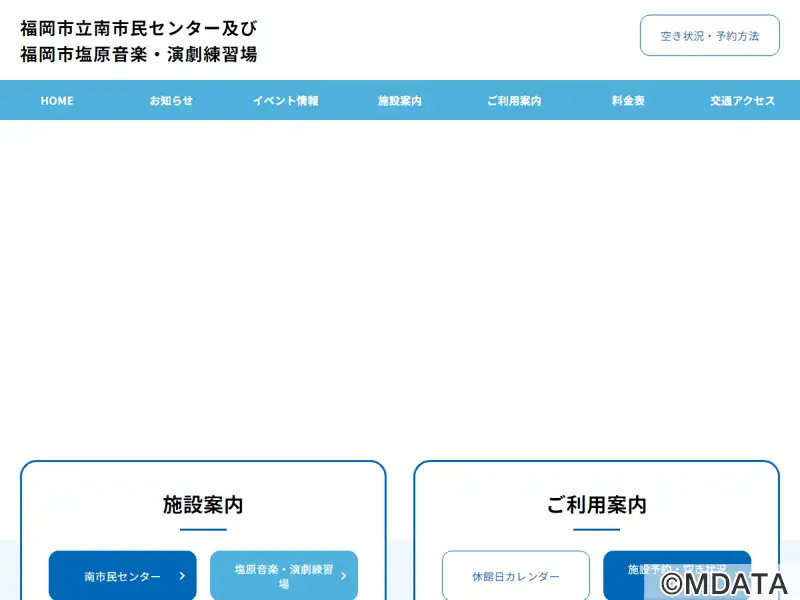Select イベント情報 in the navigation bar
This screenshot has height=600, width=800.
(x=286, y=101)
